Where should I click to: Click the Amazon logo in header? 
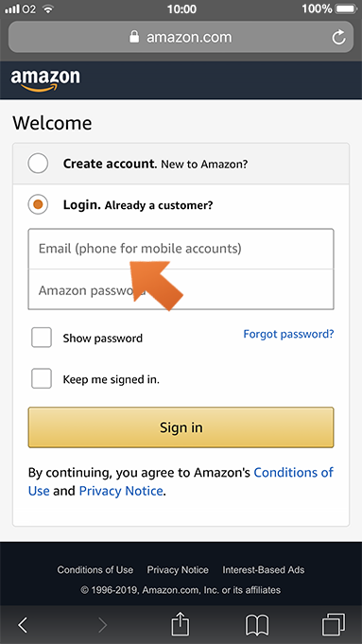(x=45, y=80)
